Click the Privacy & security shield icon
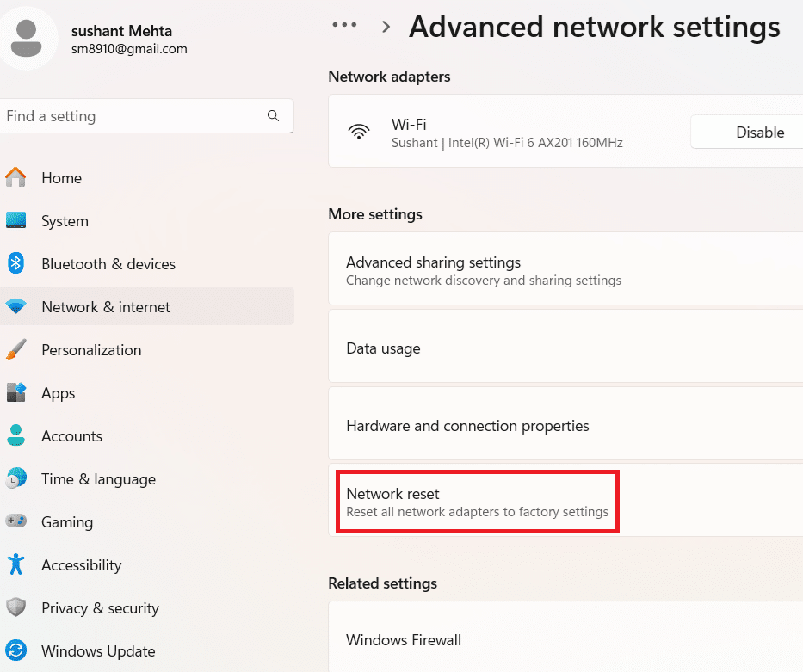 click(15, 608)
